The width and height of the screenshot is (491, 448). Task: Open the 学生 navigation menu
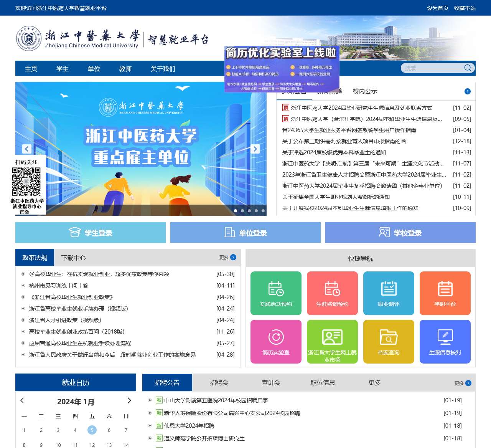[63, 69]
